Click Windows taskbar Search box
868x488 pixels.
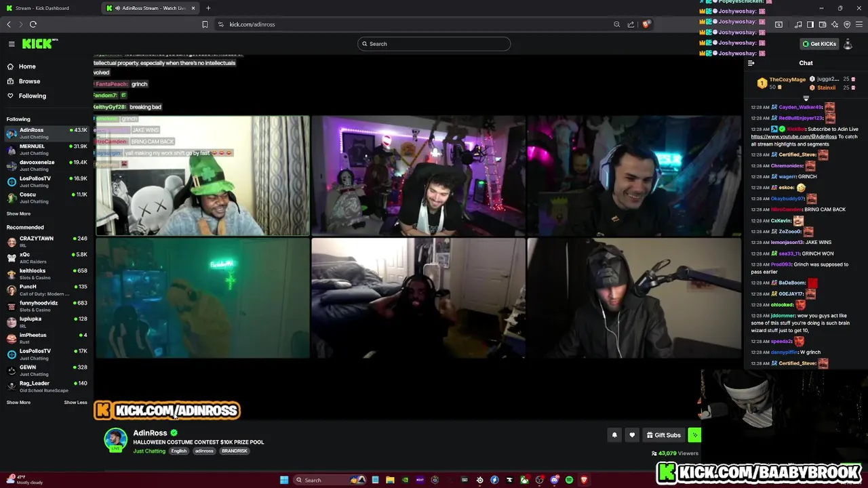click(x=328, y=480)
